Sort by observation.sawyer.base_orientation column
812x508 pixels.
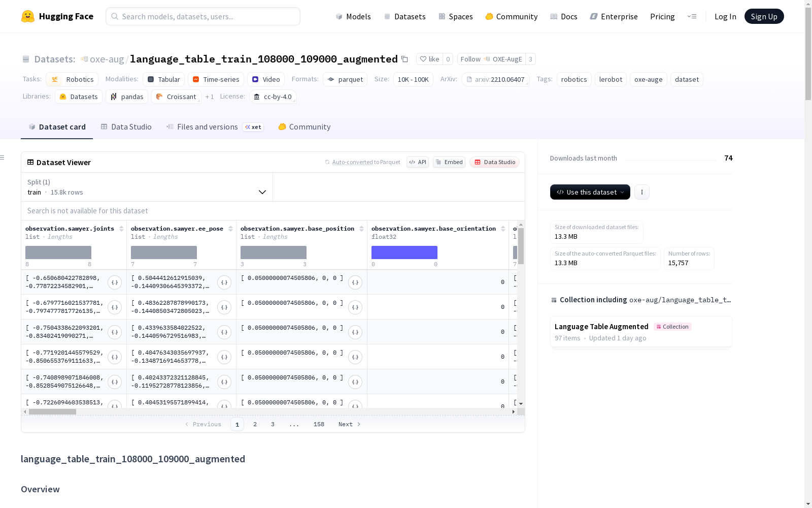point(503,229)
